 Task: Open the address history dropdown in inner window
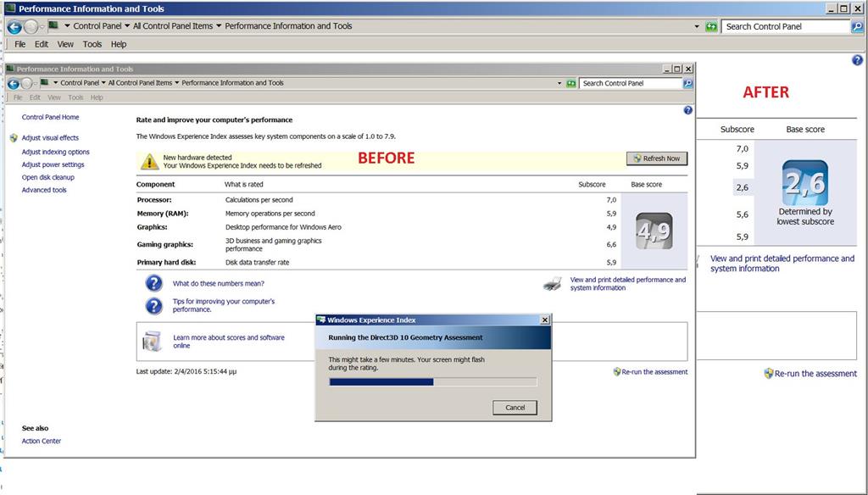coord(559,84)
